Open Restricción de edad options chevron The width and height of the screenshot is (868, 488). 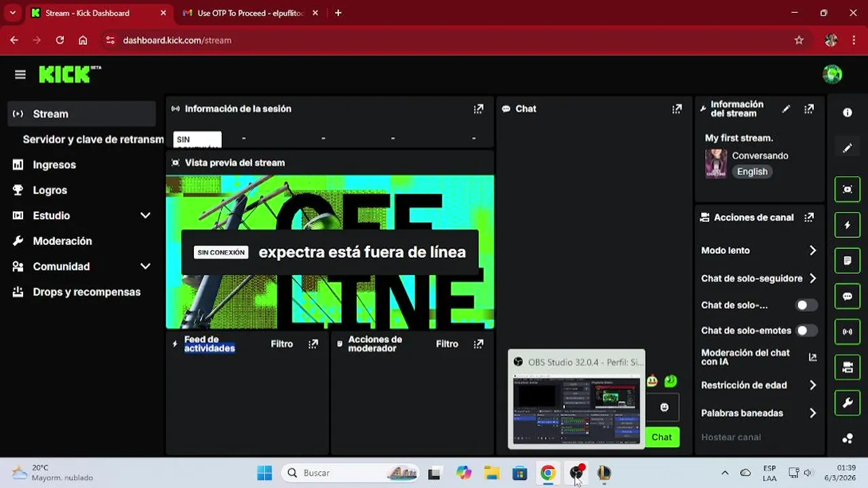tap(812, 385)
